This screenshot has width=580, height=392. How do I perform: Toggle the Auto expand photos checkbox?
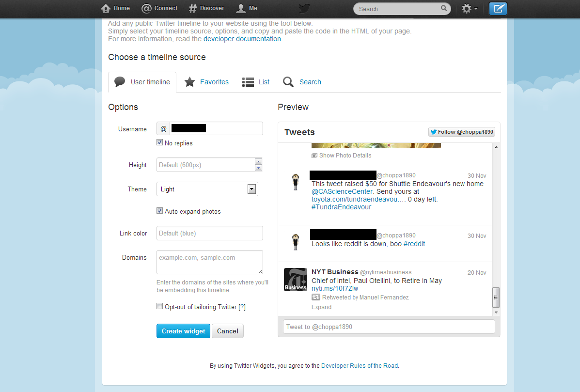pyautogui.click(x=160, y=211)
